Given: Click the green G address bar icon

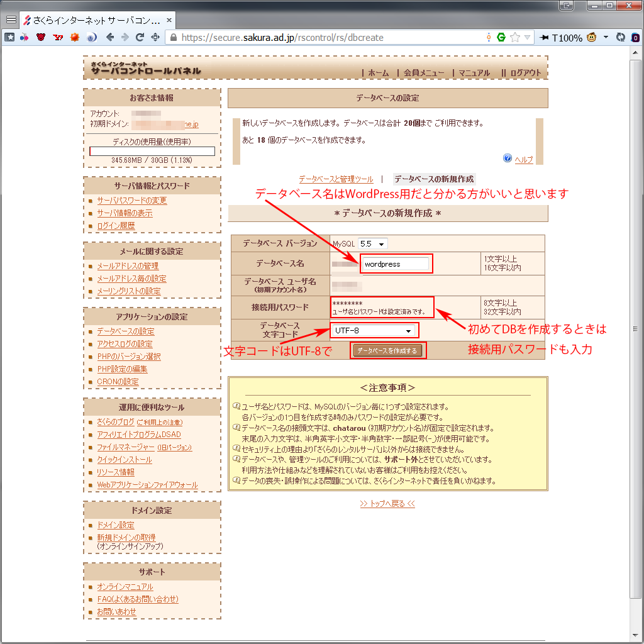Looking at the screenshot, I should tap(501, 37).
